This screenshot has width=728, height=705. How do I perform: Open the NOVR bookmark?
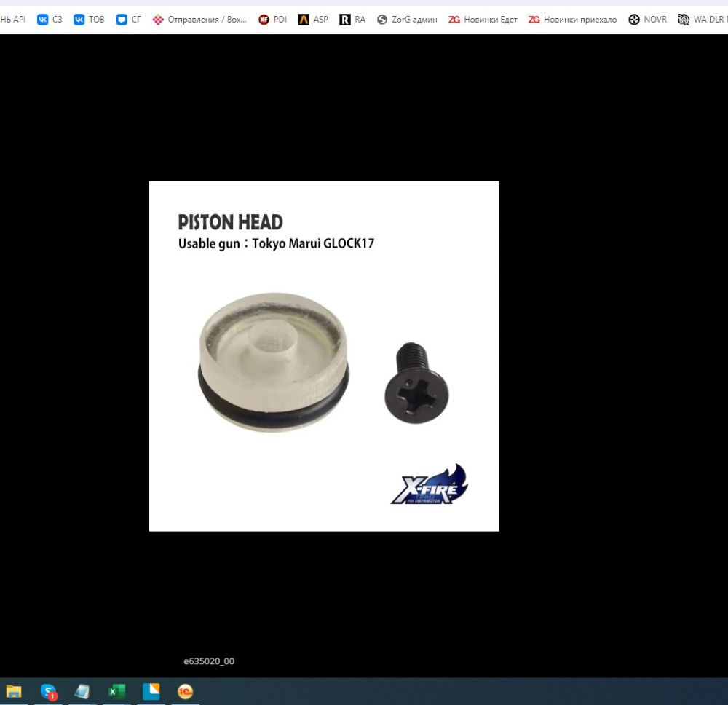point(648,20)
